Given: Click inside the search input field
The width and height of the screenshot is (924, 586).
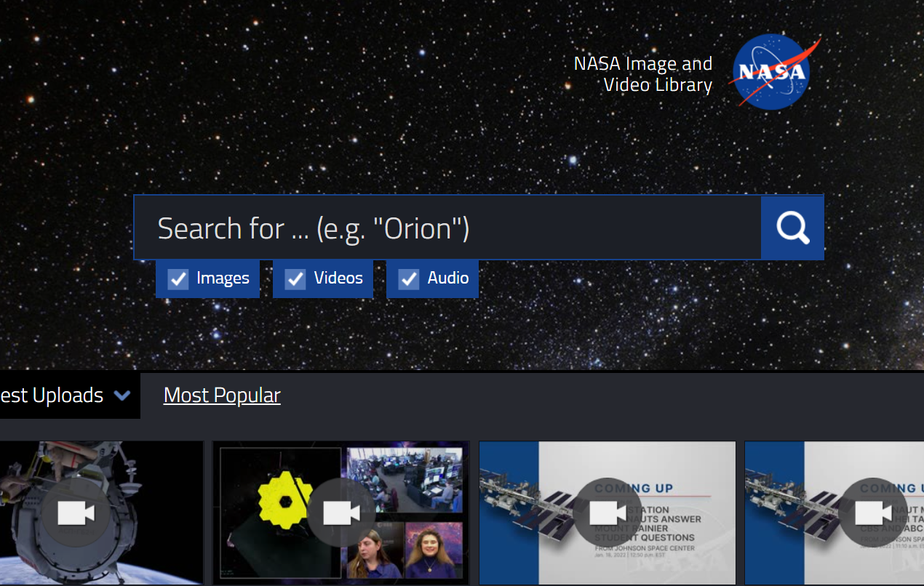Looking at the screenshot, I should coord(437,228).
